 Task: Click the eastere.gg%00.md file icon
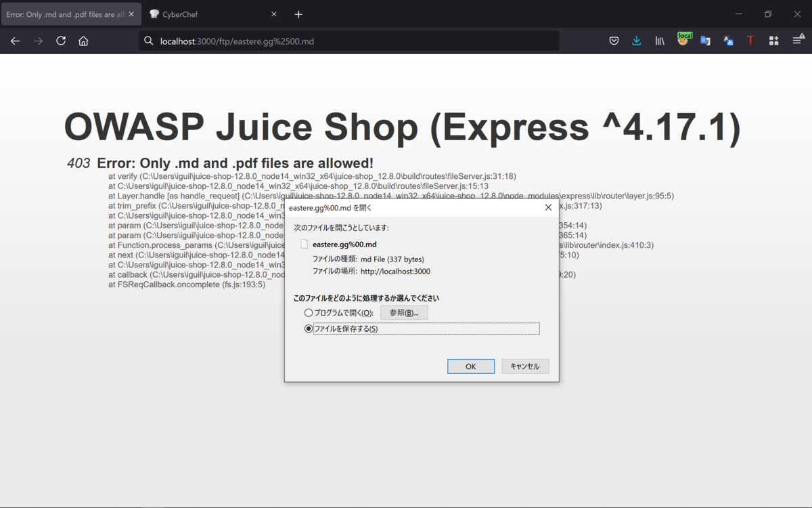[x=304, y=244]
